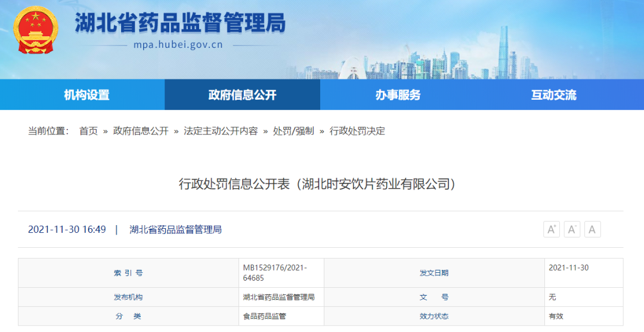
Task: Open the 政府信息公开 navigation tab
Action: click(242, 94)
